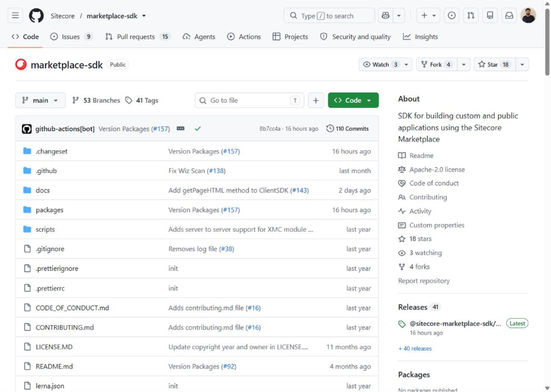
Task: Open repository switcher caret beside marketplace-sdk
Action: point(144,16)
